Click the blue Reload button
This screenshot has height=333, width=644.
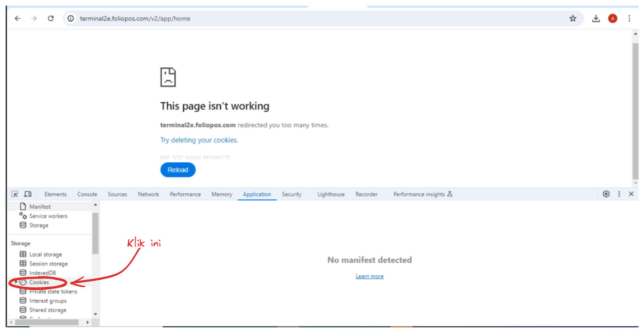tap(178, 170)
